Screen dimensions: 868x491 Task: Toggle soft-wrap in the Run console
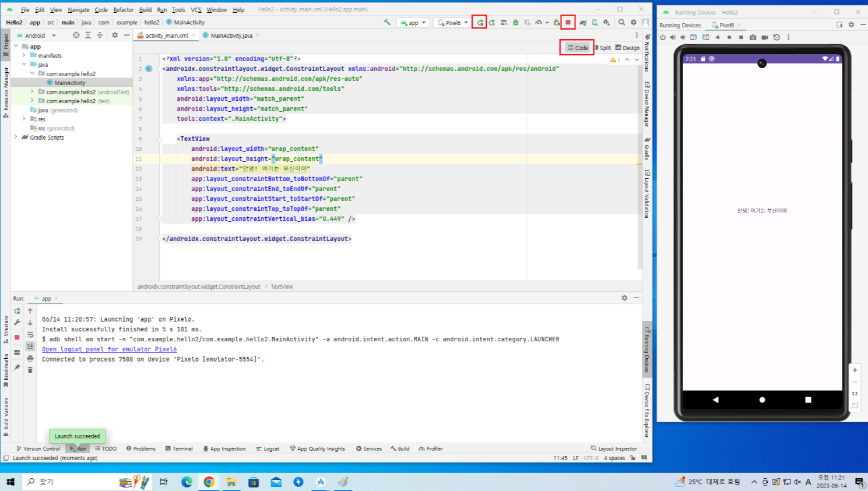[30, 335]
